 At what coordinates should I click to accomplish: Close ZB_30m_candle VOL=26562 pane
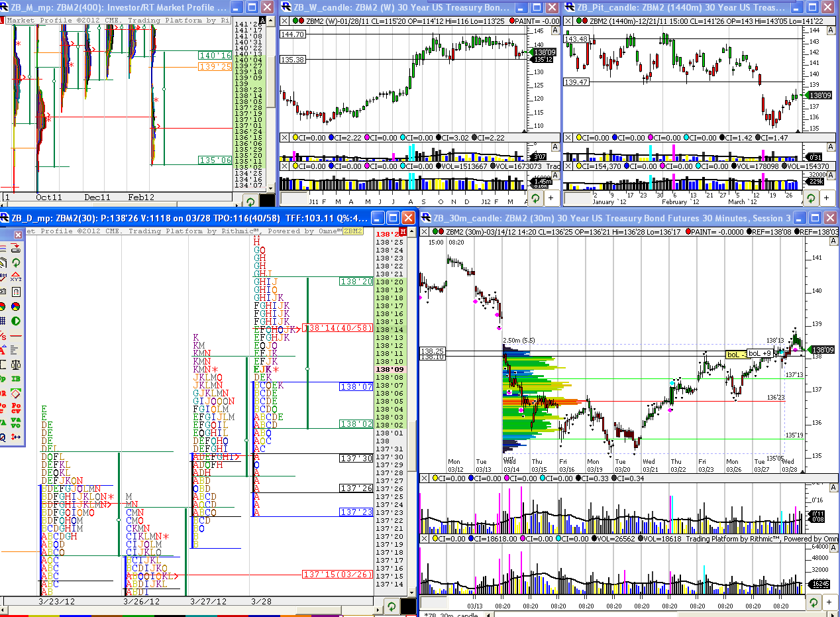pos(424,539)
